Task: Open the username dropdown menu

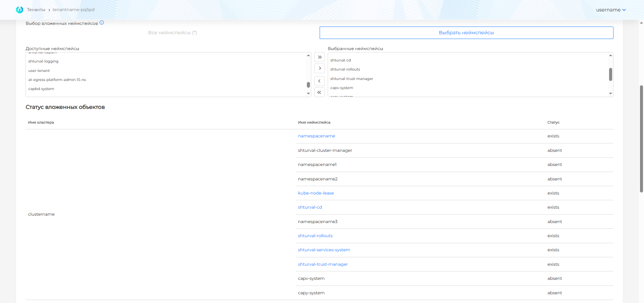Action: [610, 10]
